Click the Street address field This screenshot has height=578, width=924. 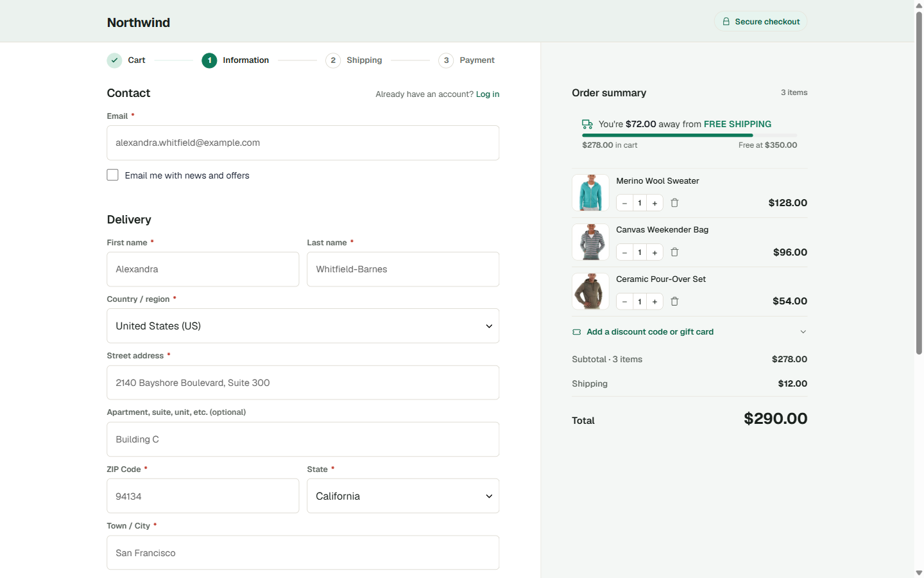[303, 383]
